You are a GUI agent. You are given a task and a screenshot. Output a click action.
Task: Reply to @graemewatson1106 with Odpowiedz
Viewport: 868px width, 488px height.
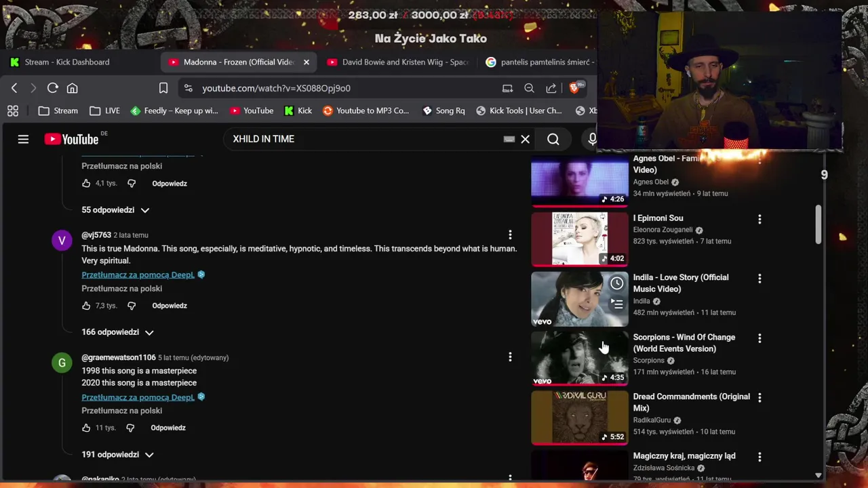tap(168, 428)
